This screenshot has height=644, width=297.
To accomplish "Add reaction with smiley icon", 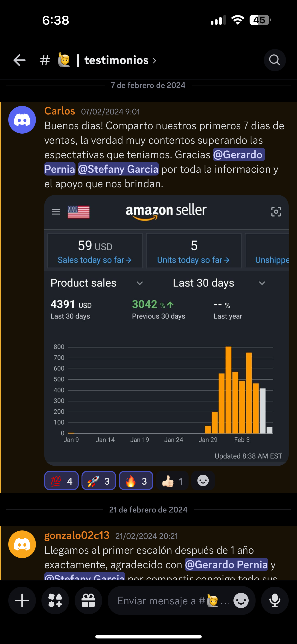I will click(203, 480).
